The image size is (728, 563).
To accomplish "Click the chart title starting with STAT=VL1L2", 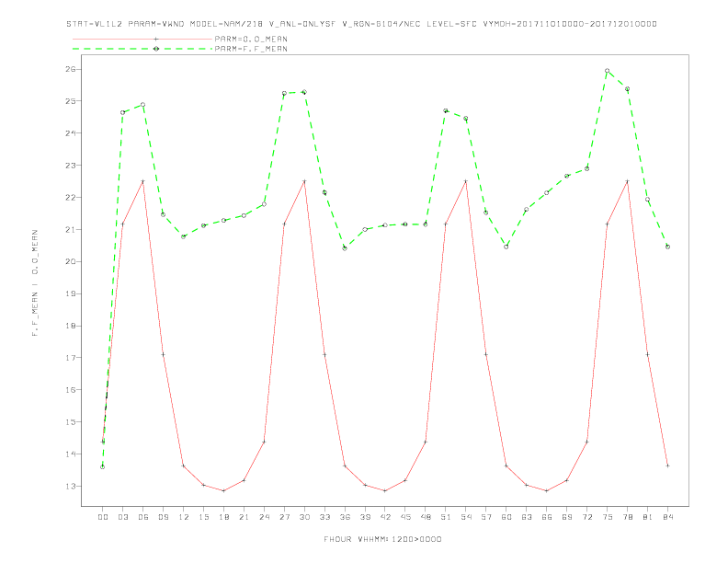I will 361,24.
